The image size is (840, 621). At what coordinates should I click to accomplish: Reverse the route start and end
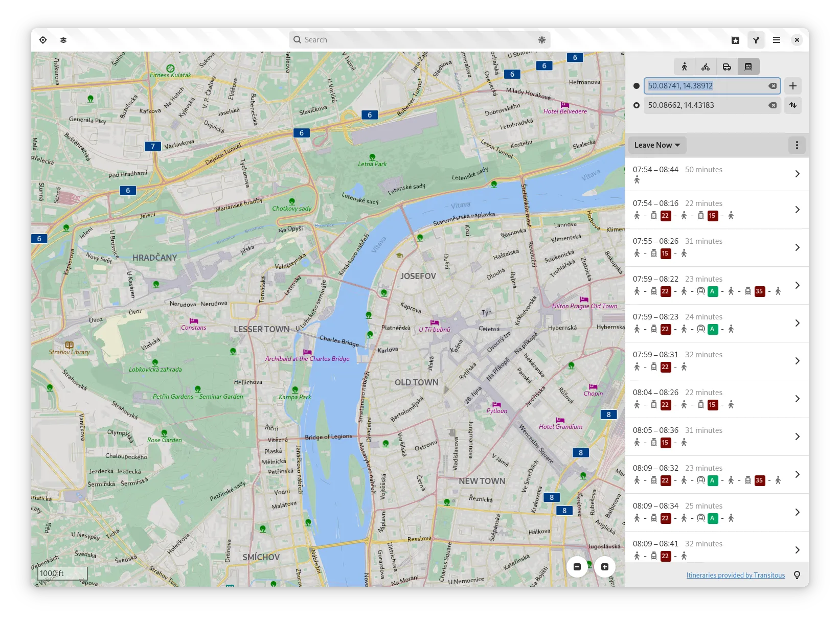click(793, 105)
